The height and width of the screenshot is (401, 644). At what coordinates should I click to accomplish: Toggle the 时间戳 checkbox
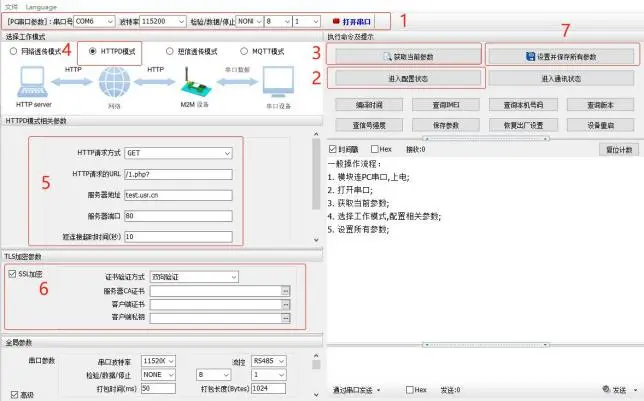pos(333,149)
